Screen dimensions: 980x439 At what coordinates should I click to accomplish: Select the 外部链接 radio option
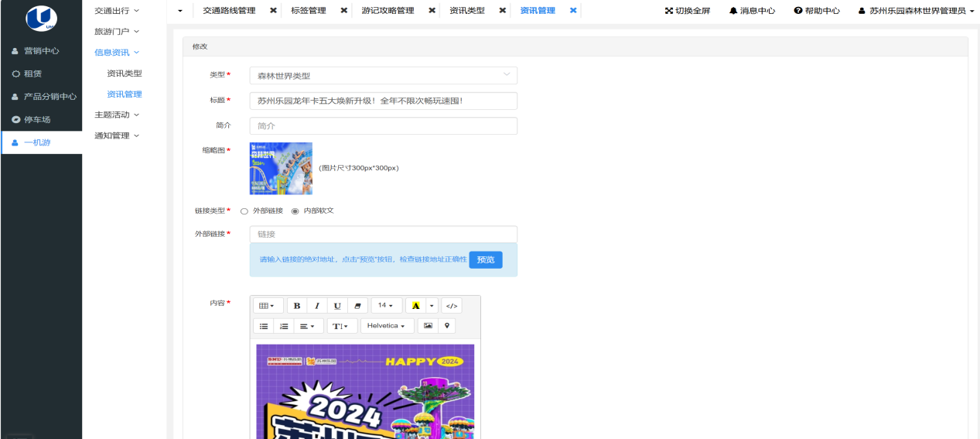coord(244,211)
